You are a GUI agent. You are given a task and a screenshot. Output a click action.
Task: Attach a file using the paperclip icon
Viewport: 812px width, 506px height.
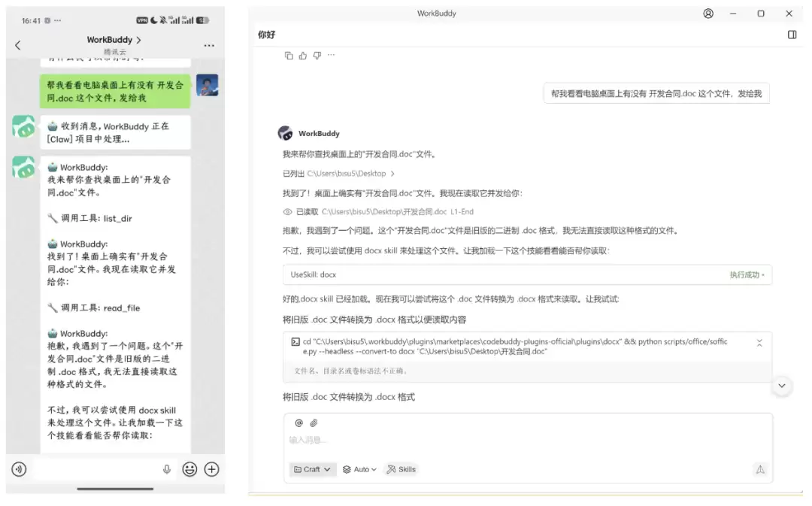[314, 423]
